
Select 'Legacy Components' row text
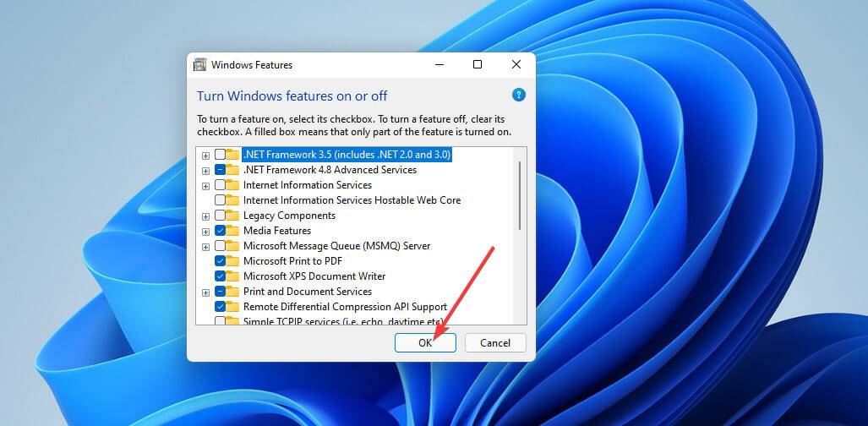[290, 216]
